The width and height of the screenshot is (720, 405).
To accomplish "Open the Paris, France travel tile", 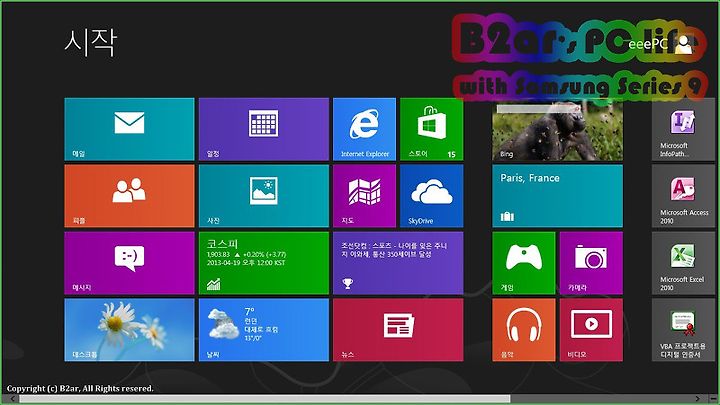I will (557, 196).
